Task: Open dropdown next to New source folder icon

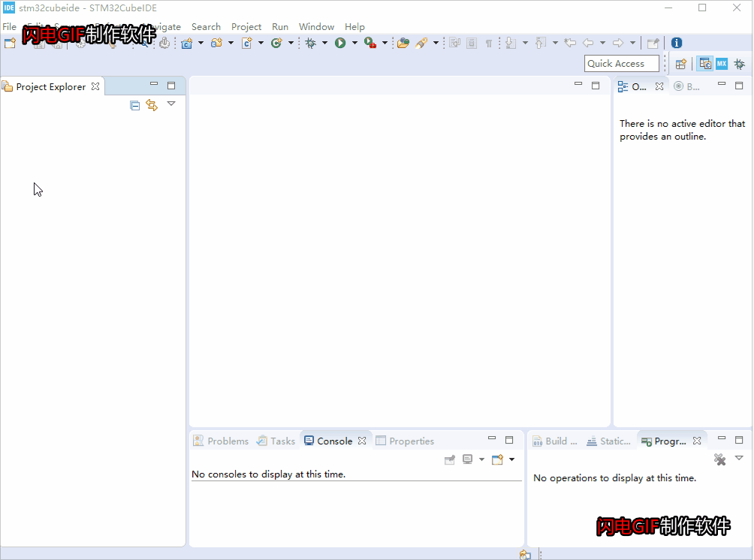Action: coord(231,44)
